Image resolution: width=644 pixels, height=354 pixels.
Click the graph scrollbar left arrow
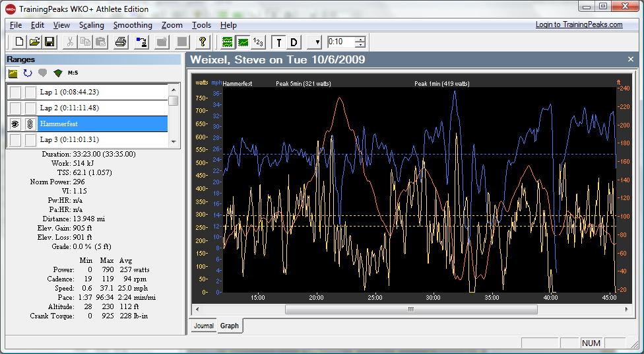(x=197, y=309)
